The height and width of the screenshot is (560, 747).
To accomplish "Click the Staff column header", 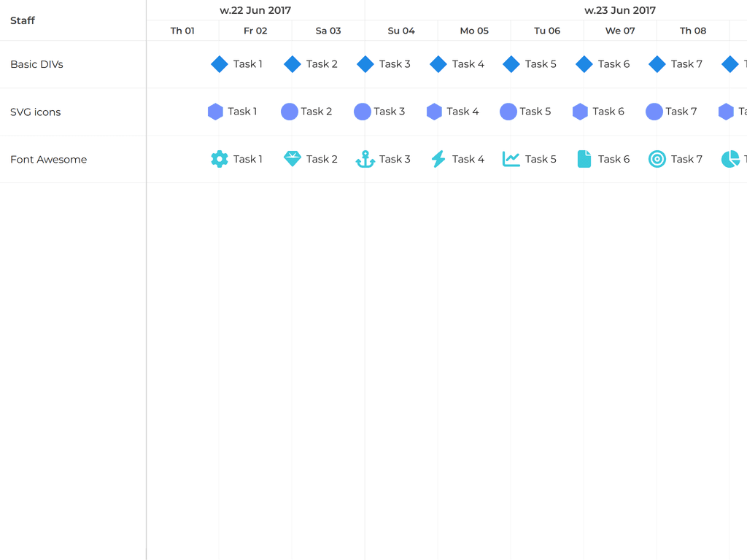I will [23, 20].
